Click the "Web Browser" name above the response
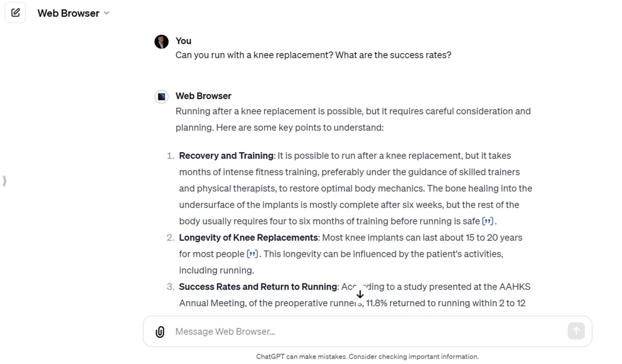The height and width of the screenshot is (364, 622). 203,96
